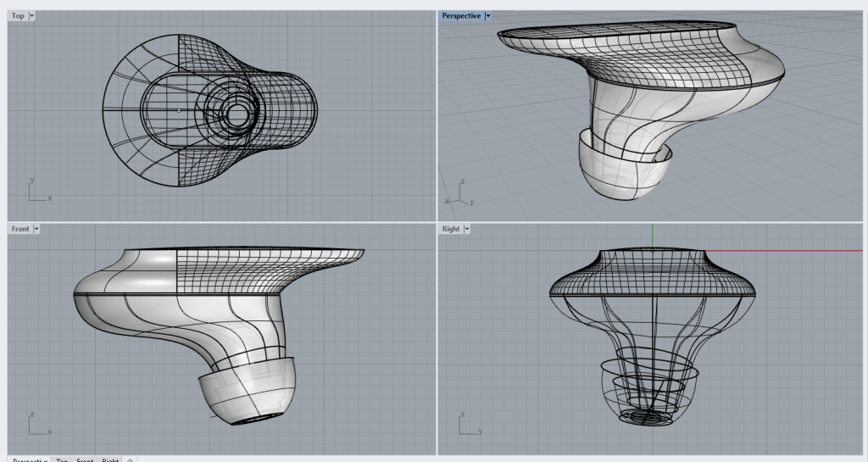The image size is (868, 462).
Task: Open the Right viewport dropdown arrow
Action: pyautogui.click(x=466, y=229)
